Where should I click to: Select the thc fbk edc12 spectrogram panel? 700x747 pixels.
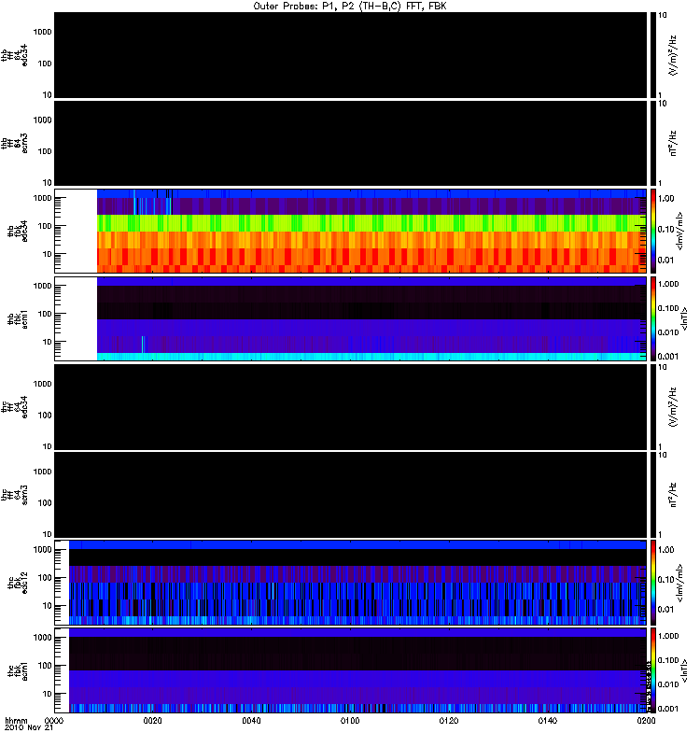point(350,583)
